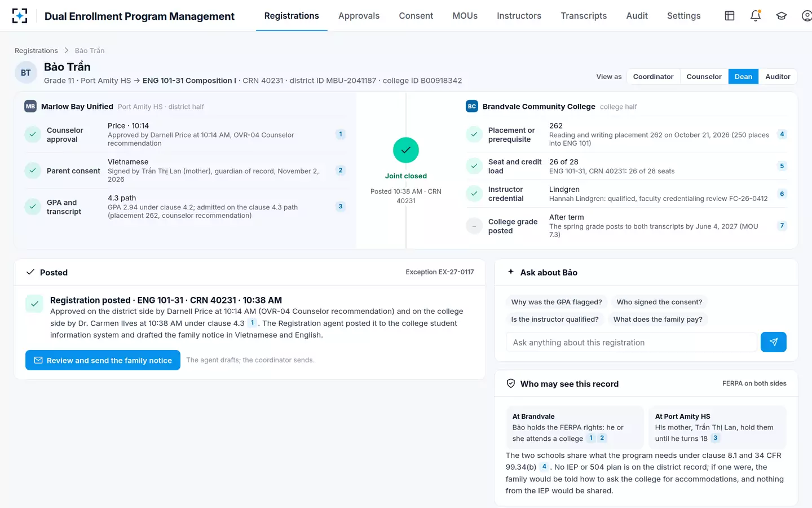The height and width of the screenshot is (508, 812).
Task: Open the MOUs tab
Action: (465, 16)
